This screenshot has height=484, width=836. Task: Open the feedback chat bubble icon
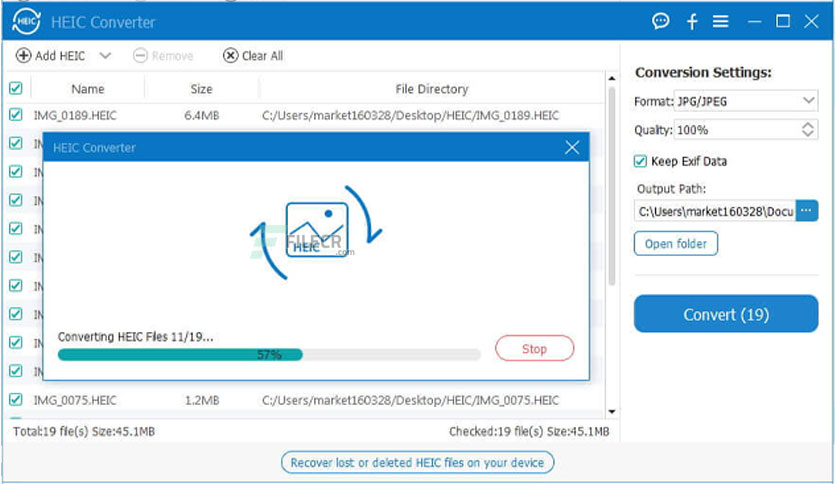click(x=661, y=21)
